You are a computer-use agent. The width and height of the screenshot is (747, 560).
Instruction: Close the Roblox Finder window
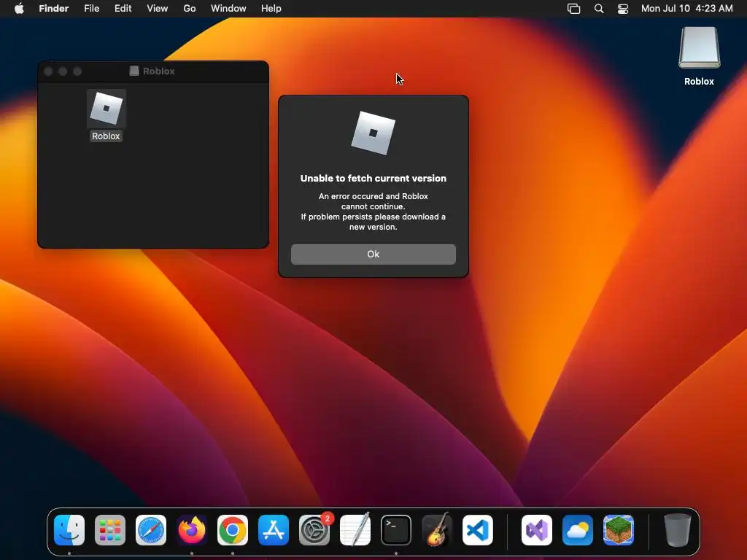pos(48,71)
